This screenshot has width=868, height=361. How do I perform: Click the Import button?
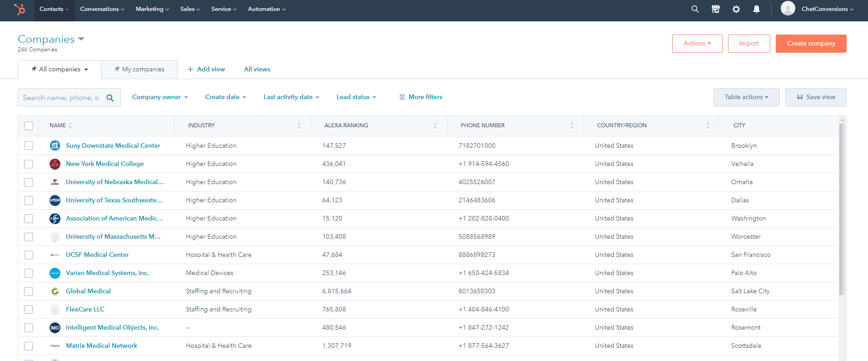(x=749, y=44)
